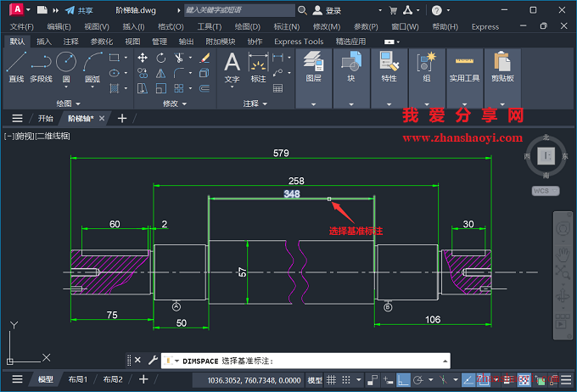
Task: Activate the Scale tool
Action: [161, 88]
